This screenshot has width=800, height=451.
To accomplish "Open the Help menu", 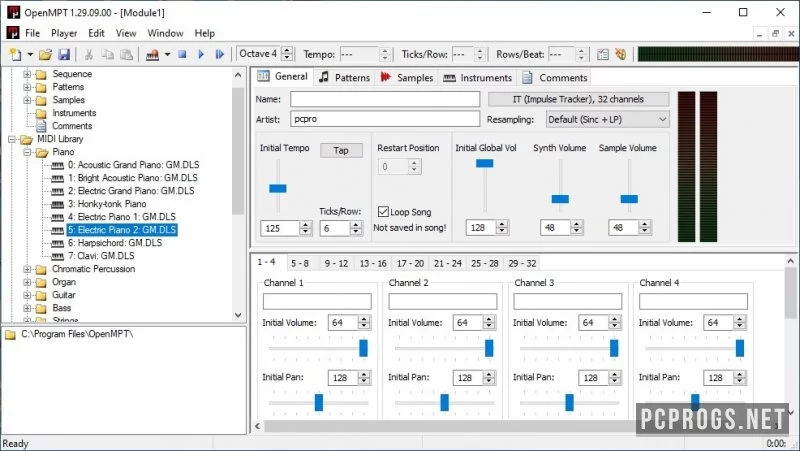I will 204,33.
